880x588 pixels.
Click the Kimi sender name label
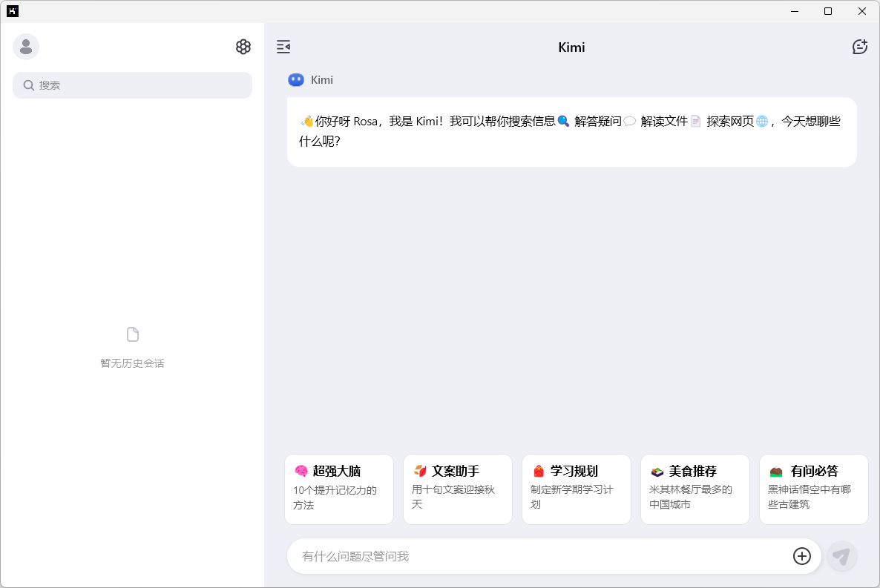pos(321,79)
